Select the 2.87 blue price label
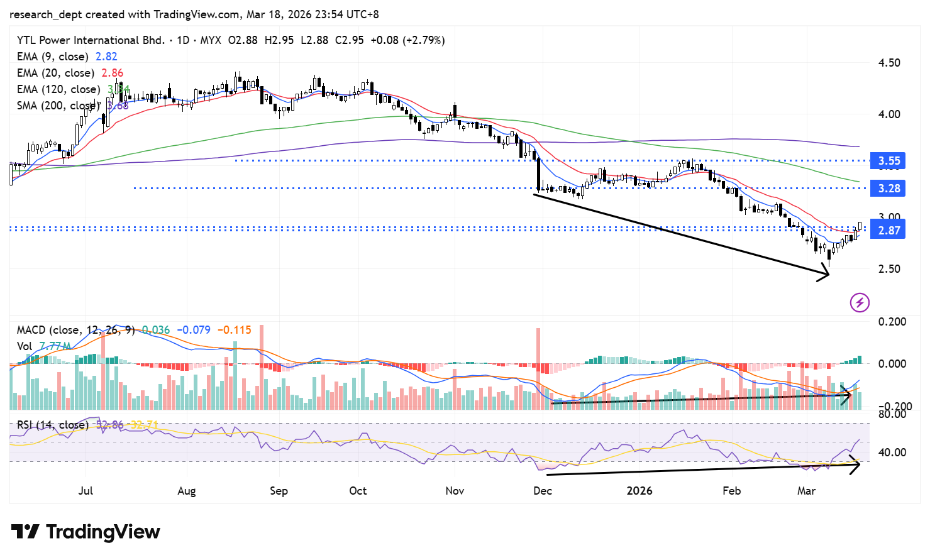The image size is (930, 560). tap(888, 231)
